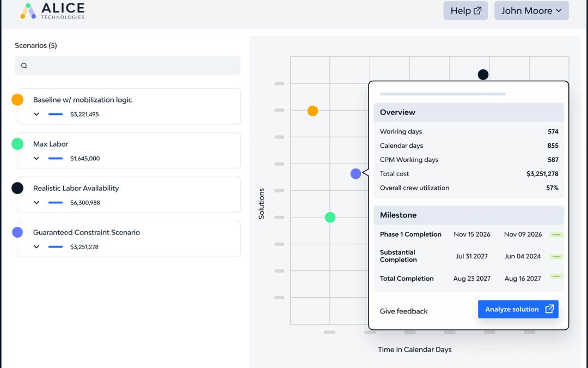Click the CPM Working days value 587
Screen dimensions: 588x368
(x=553, y=160)
